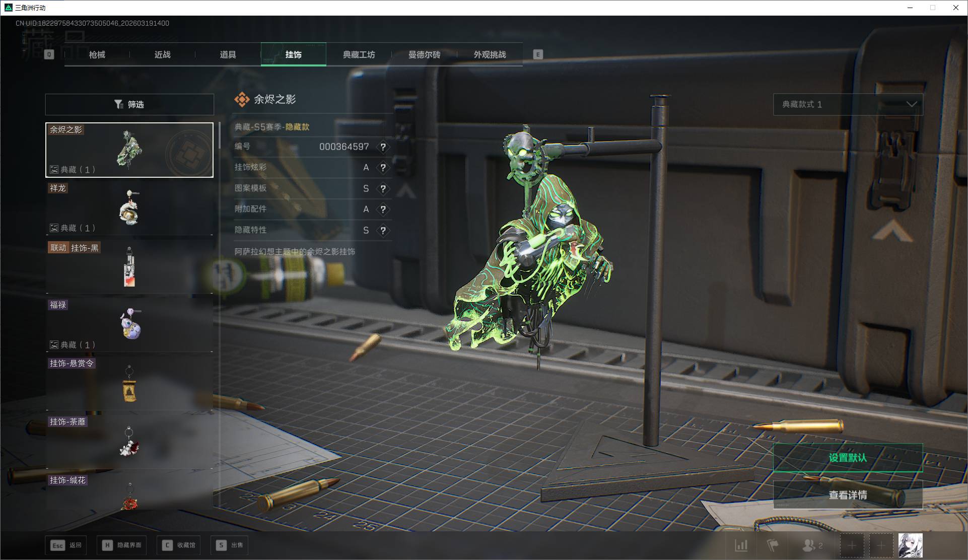The height and width of the screenshot is (560, 968).
Task: Click the Q previous-tab key icon
Action: pos(49,54)
